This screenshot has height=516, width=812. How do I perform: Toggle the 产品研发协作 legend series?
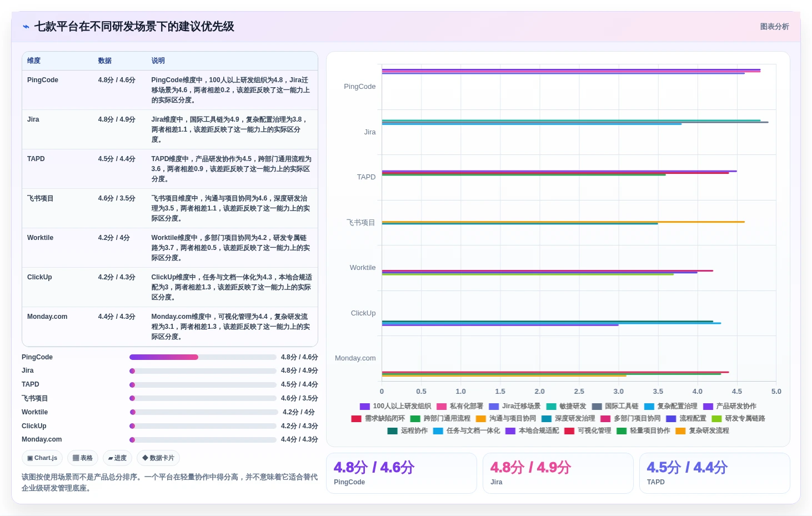(x=729, y=407)
